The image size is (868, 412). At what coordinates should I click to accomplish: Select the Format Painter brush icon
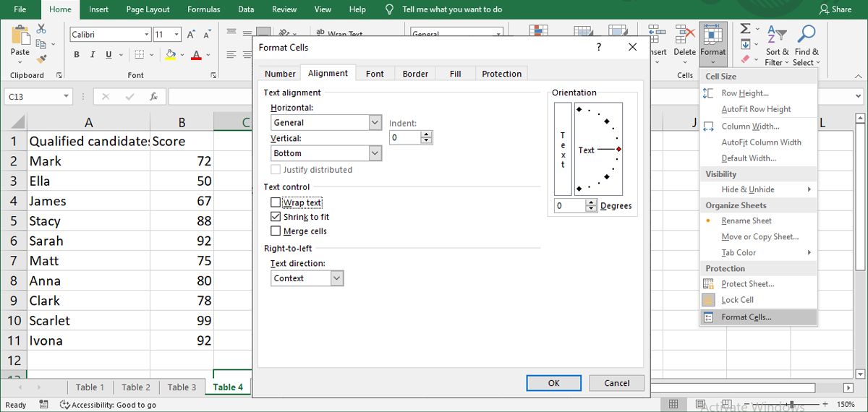[x=41, y=59]
